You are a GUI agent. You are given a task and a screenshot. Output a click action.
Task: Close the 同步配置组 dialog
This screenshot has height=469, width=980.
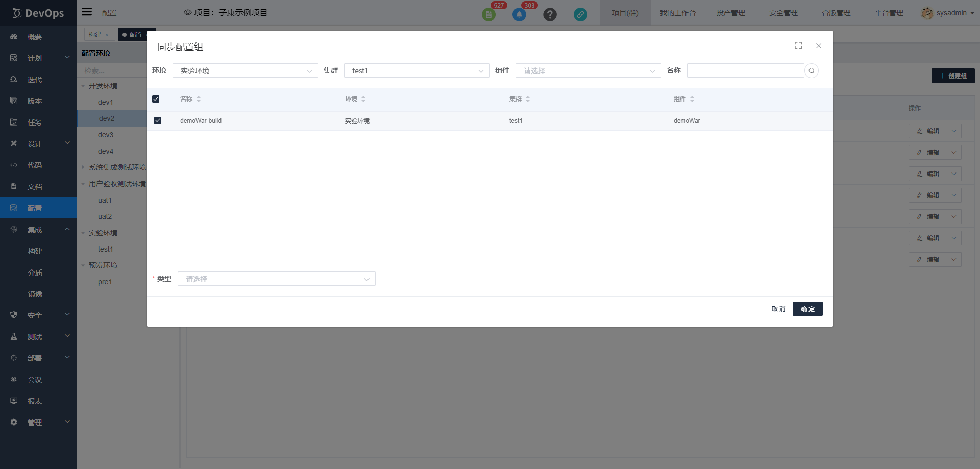click(819, 46)
